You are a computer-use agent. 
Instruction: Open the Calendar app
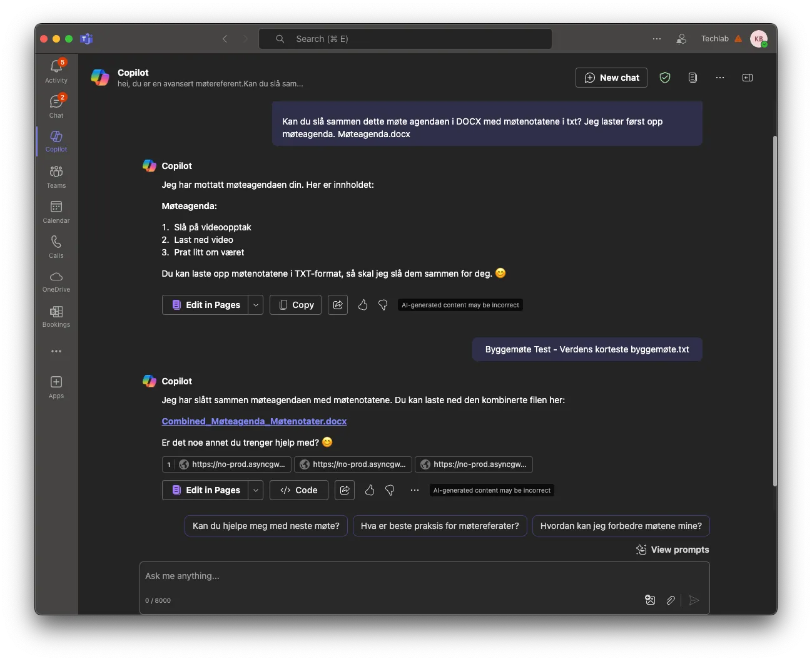[x=56, y=212]
